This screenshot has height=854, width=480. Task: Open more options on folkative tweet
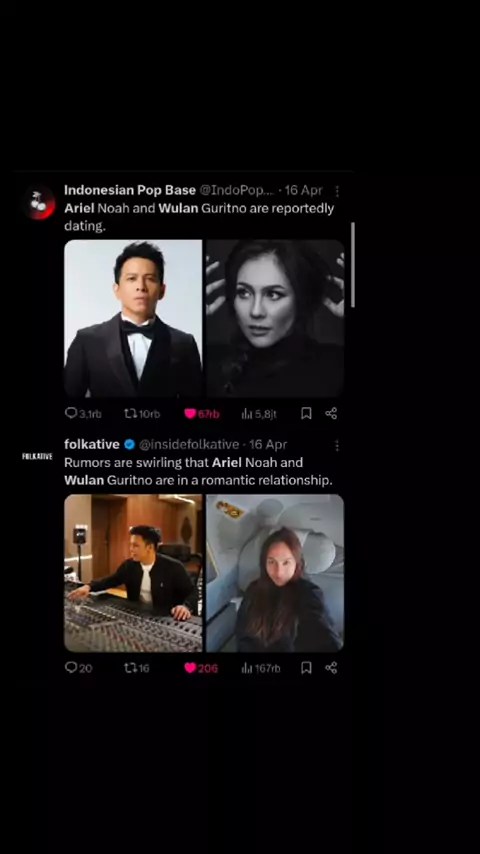(x=337, y=446)
